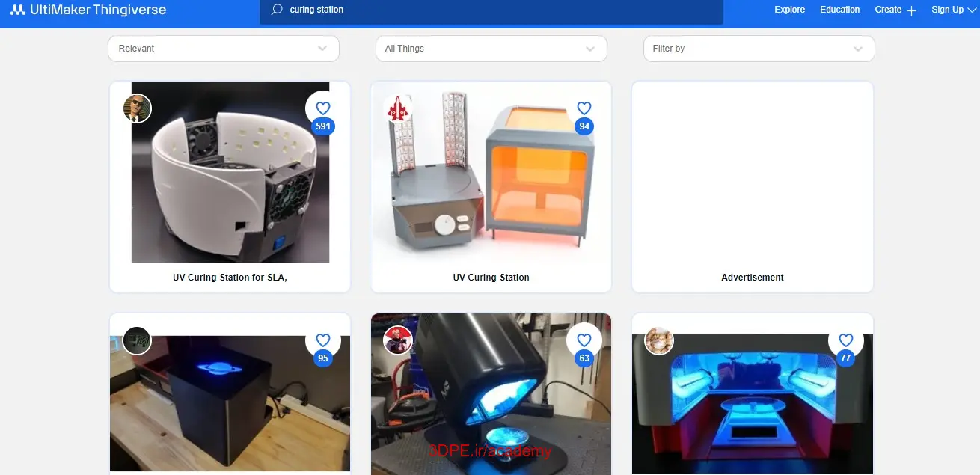Like the black cube station with 95 likes

click(323, 340)
